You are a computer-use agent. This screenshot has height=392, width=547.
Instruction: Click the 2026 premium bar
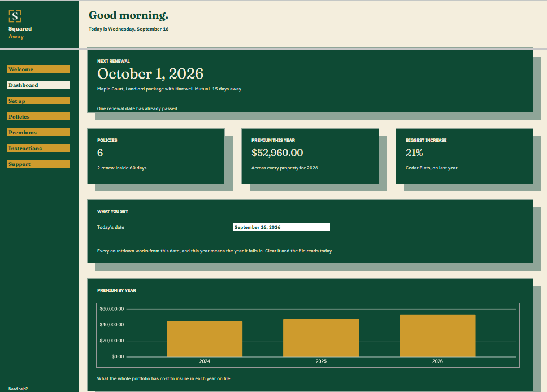pyautogui.click(x=437, y=336)
